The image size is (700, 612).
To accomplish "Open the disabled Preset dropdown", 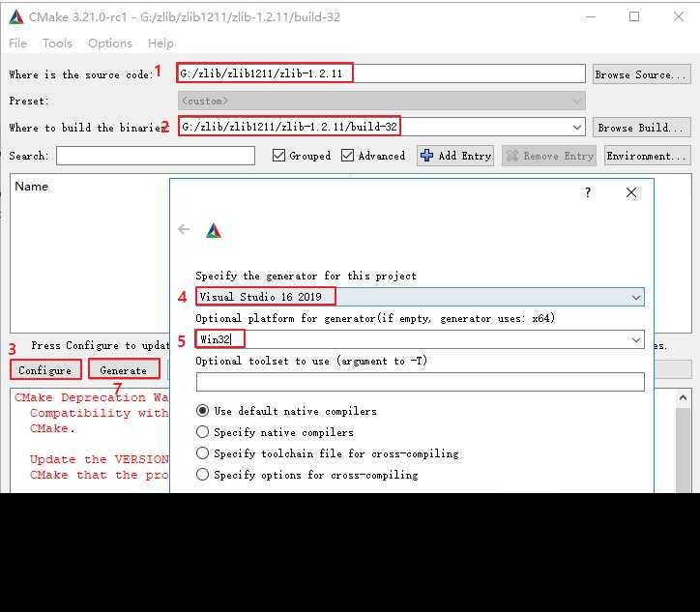I will click(x=382, y=101).
